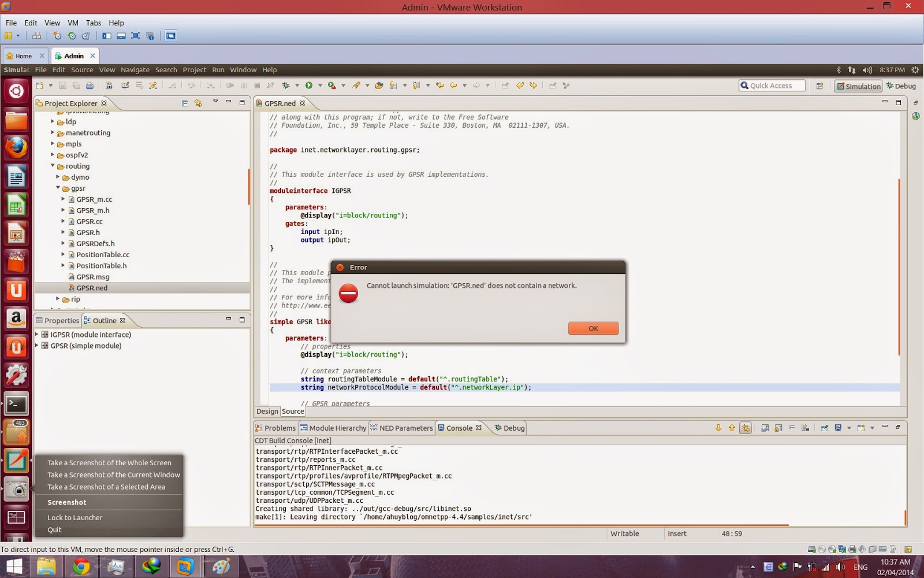The image size is (924, 578).
Task: Close the Error dialog
Action: point(340,267)
